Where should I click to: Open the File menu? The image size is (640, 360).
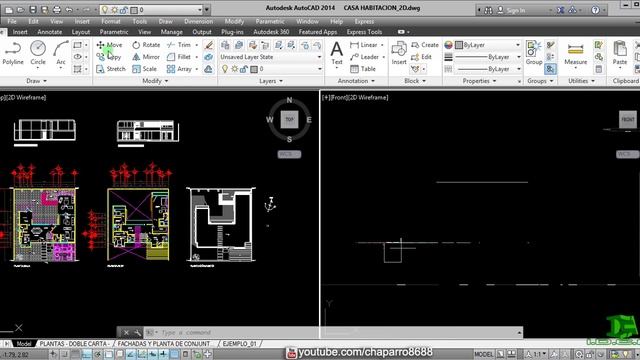12,21
